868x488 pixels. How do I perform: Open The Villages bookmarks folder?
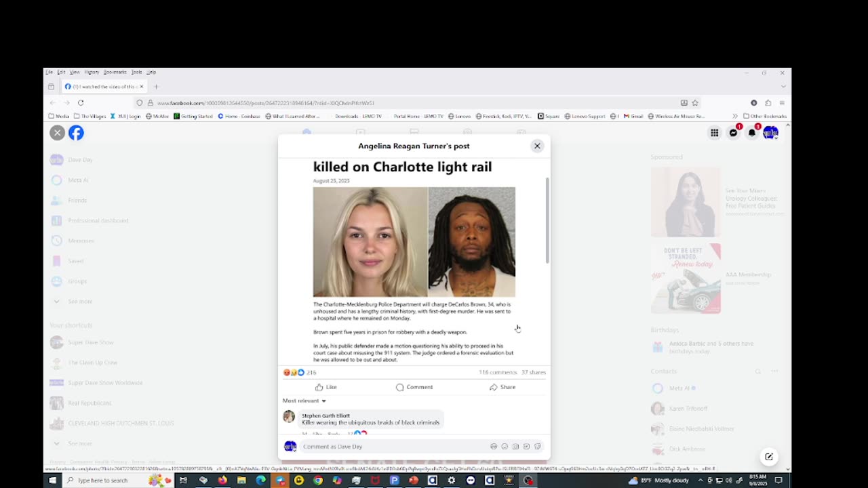coord(90,116)
